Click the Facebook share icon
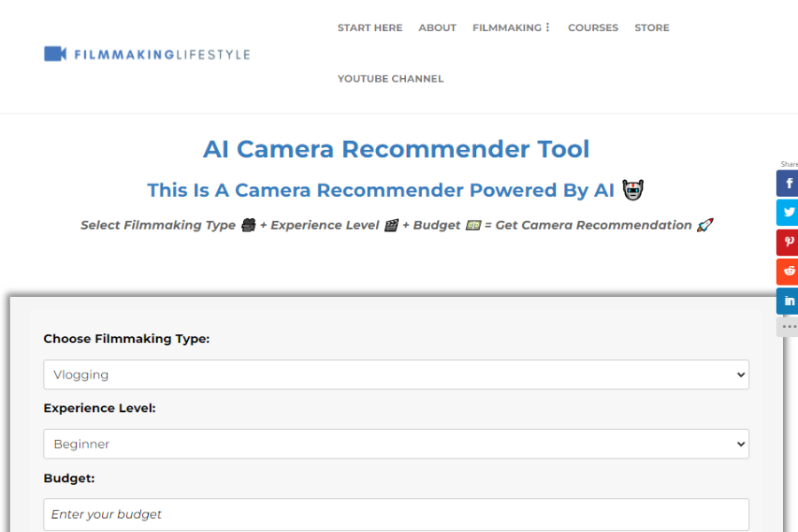Screen dimensions: 798x532 [786, 183]
